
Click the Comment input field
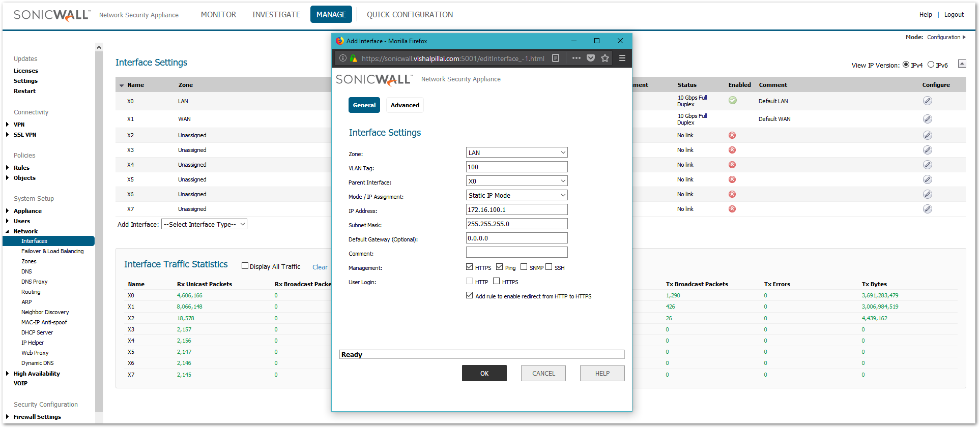[x=516, y=252]
